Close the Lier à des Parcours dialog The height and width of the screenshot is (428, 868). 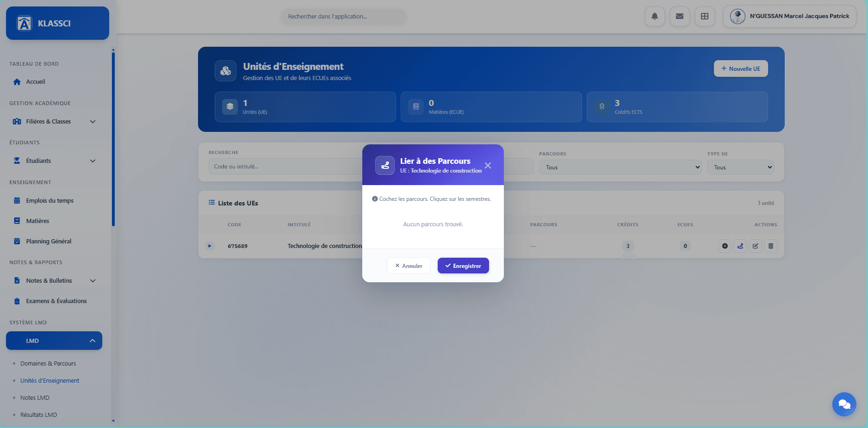point(488,166)
